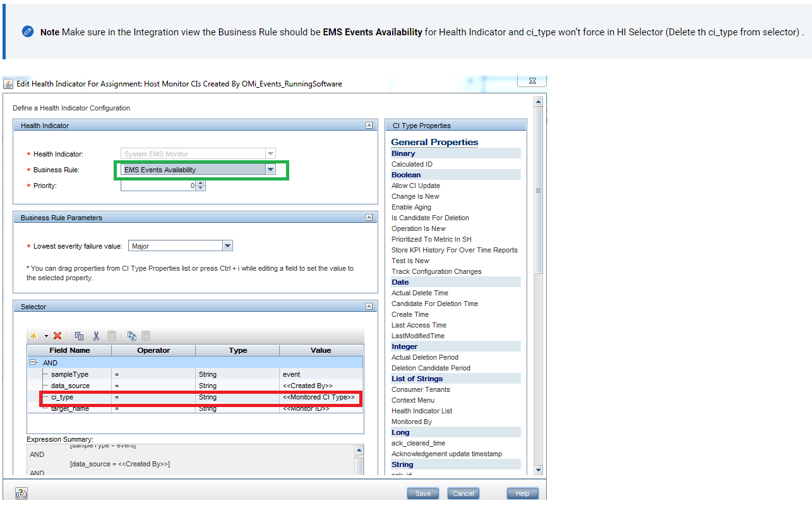Screen dimensions: 812x508
Task: Cut the ci_type selector row with scissors icon
Action: tap(96, 336)
